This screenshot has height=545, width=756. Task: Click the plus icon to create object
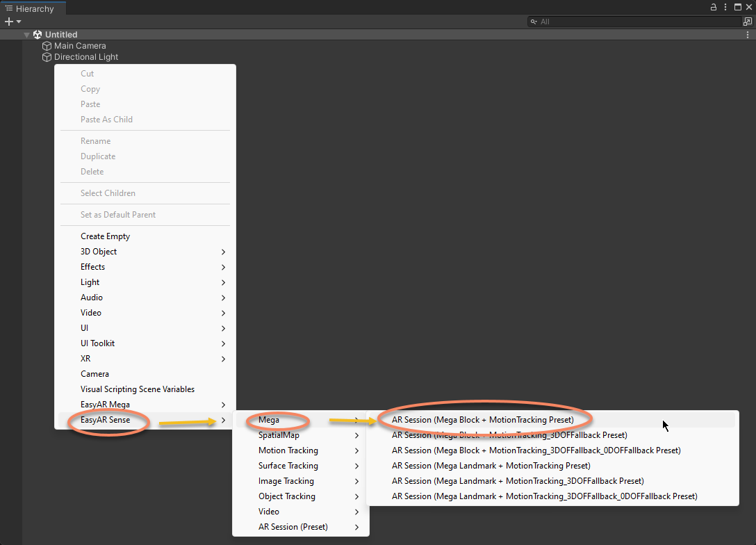pyautogui.click(x=8, y=22)
